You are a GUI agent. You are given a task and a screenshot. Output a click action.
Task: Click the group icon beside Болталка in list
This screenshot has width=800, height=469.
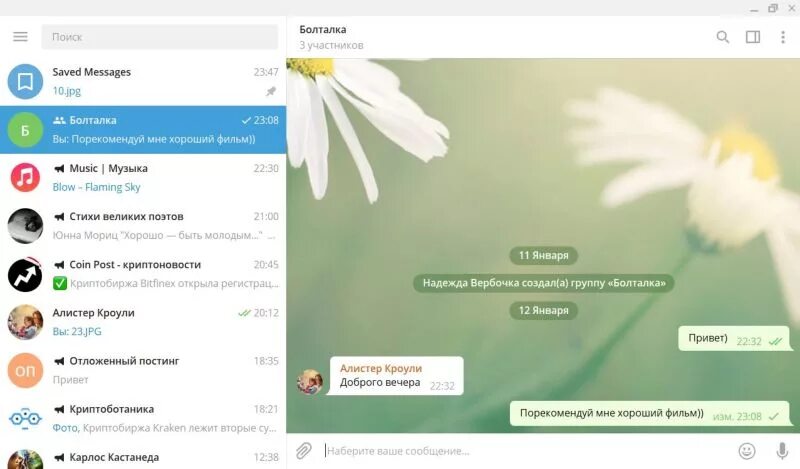[59, 120]
